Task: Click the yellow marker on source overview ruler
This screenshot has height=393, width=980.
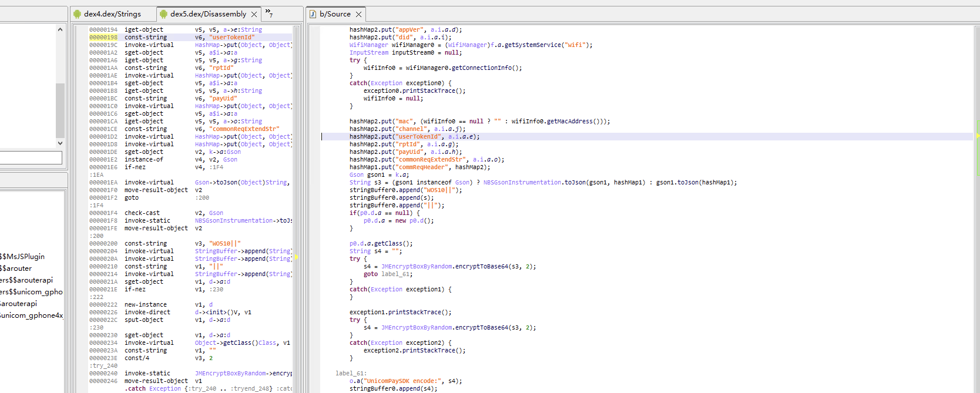Action: tap(978, 136)
